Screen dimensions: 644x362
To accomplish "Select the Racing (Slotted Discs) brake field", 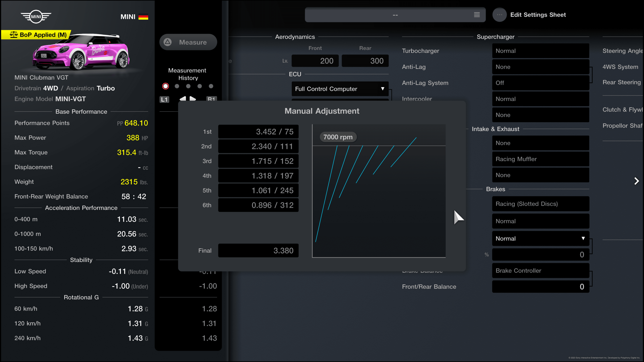I will [x=541, y=204].
